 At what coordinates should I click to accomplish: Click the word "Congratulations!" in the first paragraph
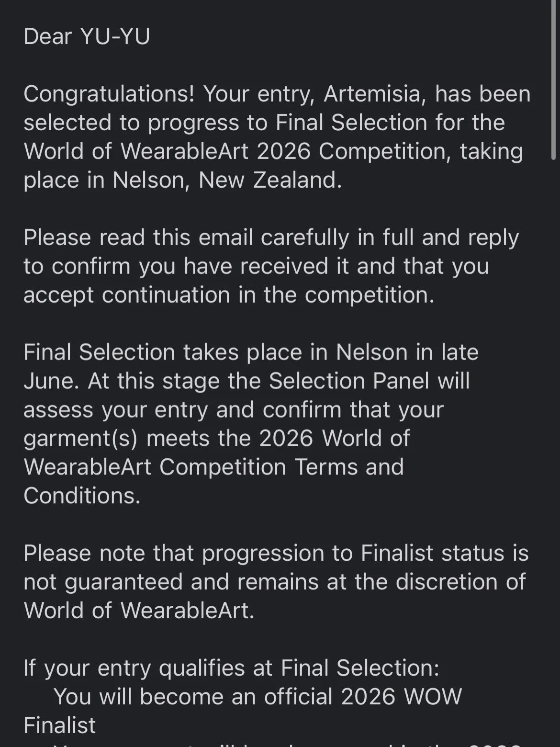tap(109, 94)
